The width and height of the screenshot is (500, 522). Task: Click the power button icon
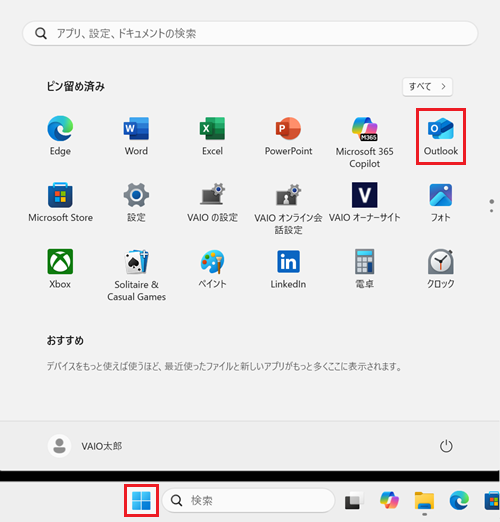446,446
